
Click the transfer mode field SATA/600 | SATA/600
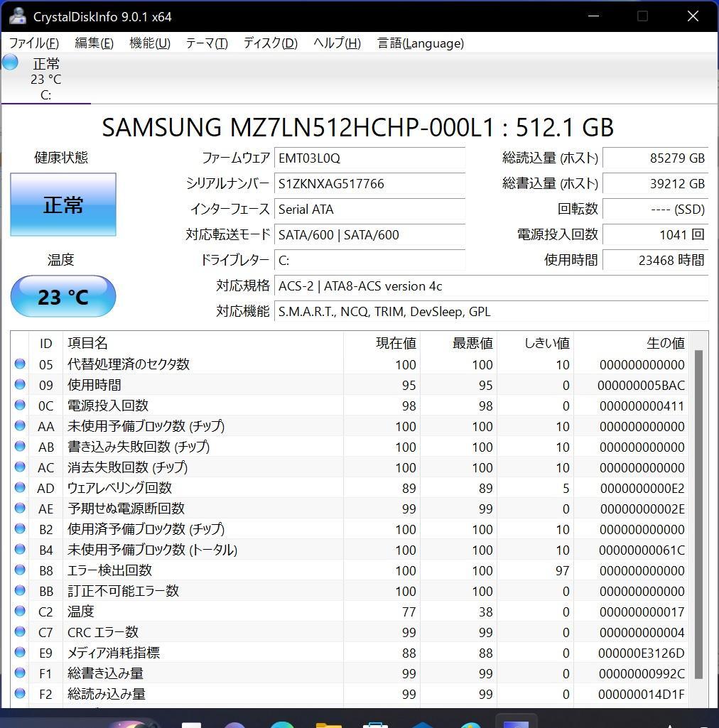pos(369,234)
